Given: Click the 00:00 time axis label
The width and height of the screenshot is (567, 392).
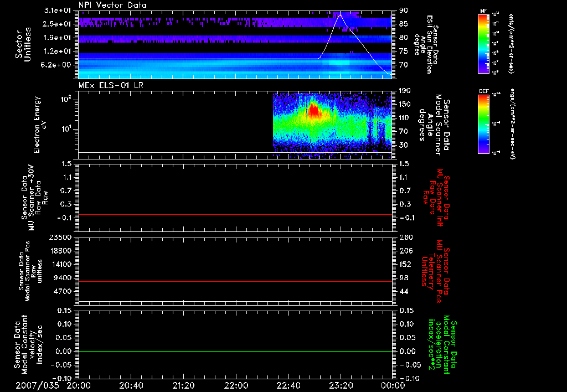Looking at the screenshot, I should tap(393, 385).
